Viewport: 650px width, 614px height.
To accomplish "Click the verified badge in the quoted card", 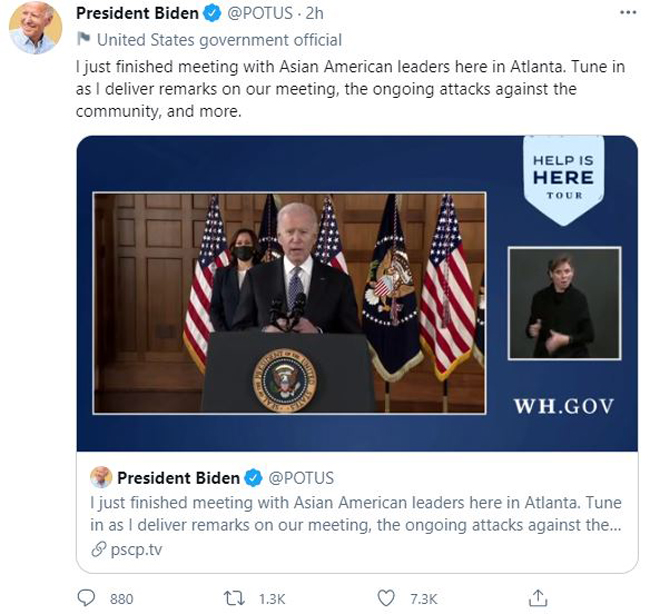I will pyautogui.click(x=253, y=478).
